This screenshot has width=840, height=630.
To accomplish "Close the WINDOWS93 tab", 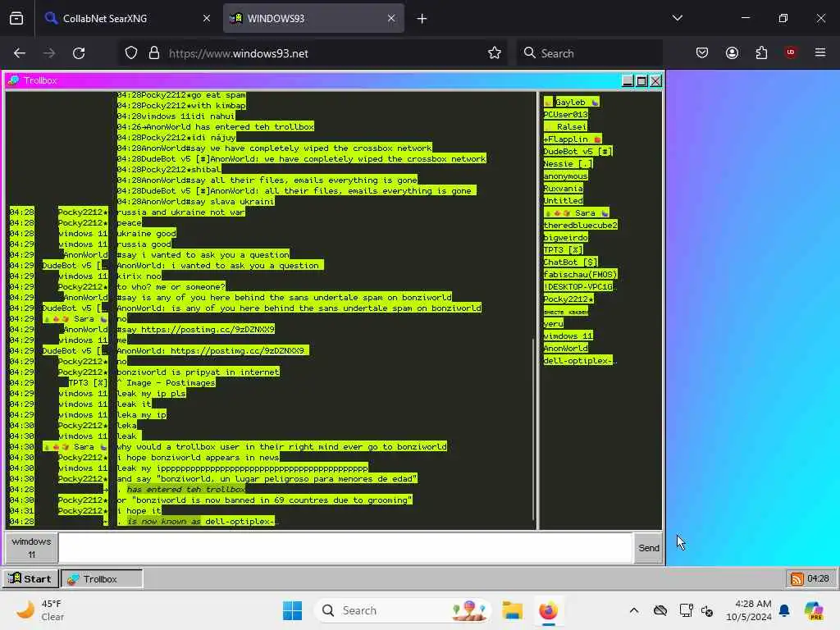I will point(391,18).
